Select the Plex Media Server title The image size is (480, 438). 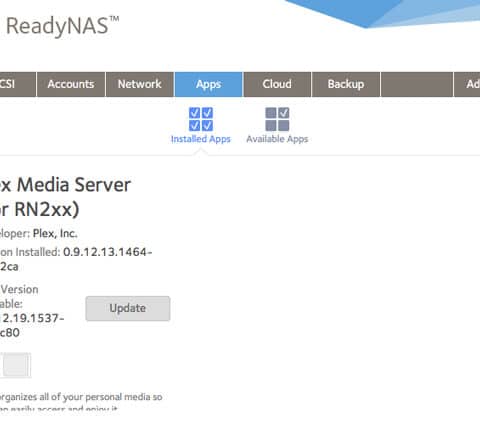coord(65,197)
